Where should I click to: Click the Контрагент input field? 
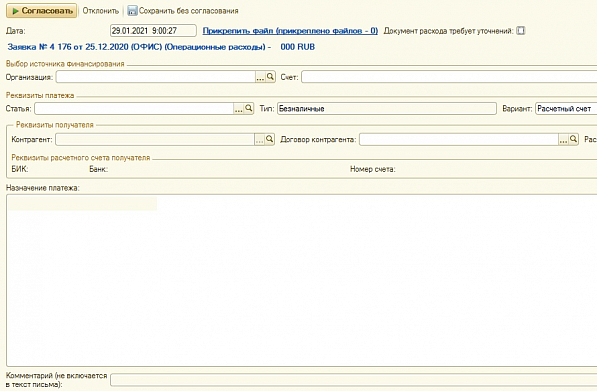155,139
